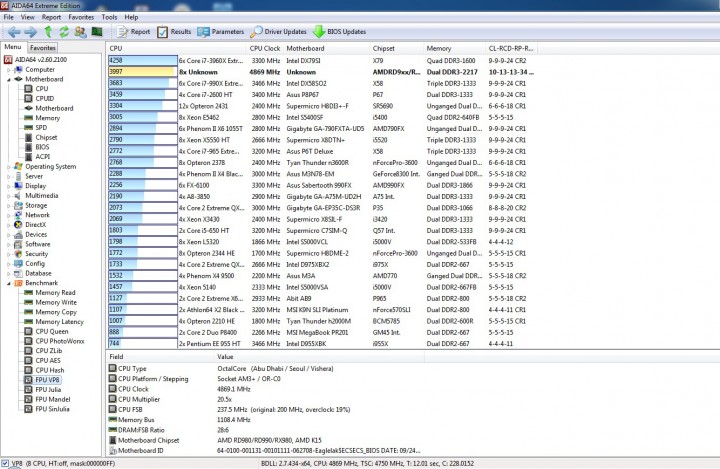
Task: Collapse the Benchmark tree node
Action: point(8,283)
